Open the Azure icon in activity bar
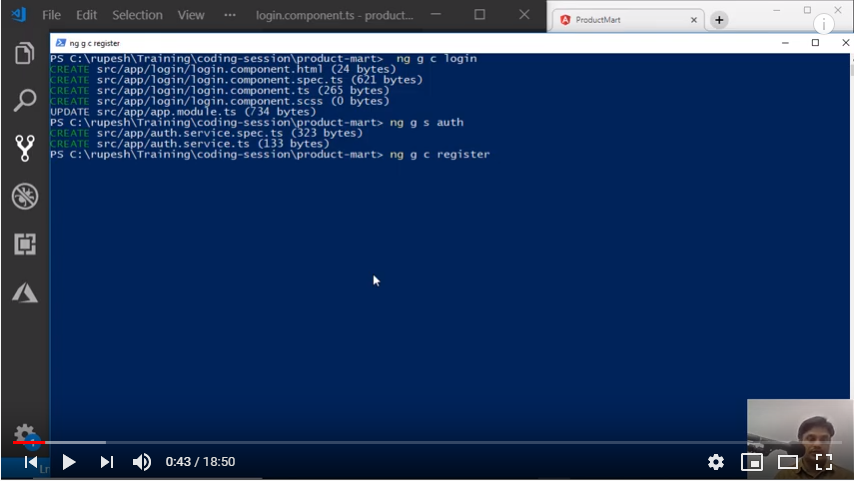Image resolution: width=854 pixels, height=481 pixels. click(25, 292)
